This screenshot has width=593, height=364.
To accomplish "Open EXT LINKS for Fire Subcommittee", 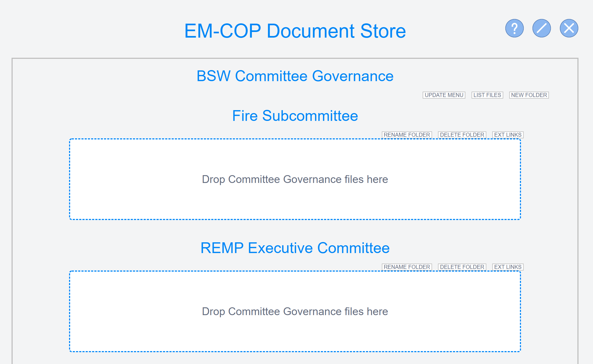I will pos(508,135).
